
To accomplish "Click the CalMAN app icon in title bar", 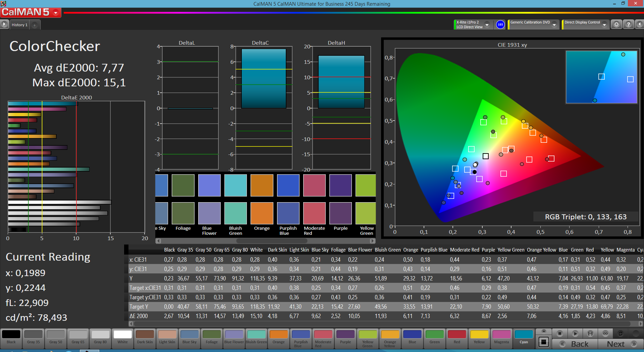I will [3, 3].
